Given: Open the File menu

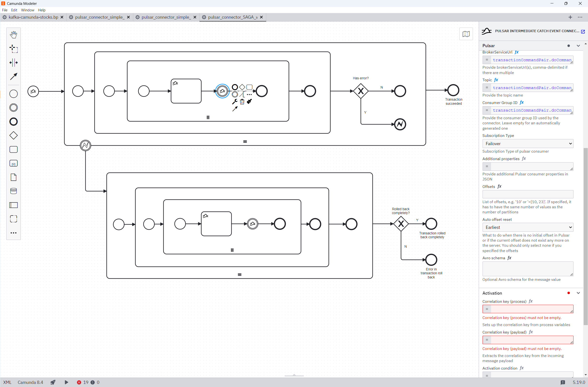Looking at the screenshot, I should [5, 10].
